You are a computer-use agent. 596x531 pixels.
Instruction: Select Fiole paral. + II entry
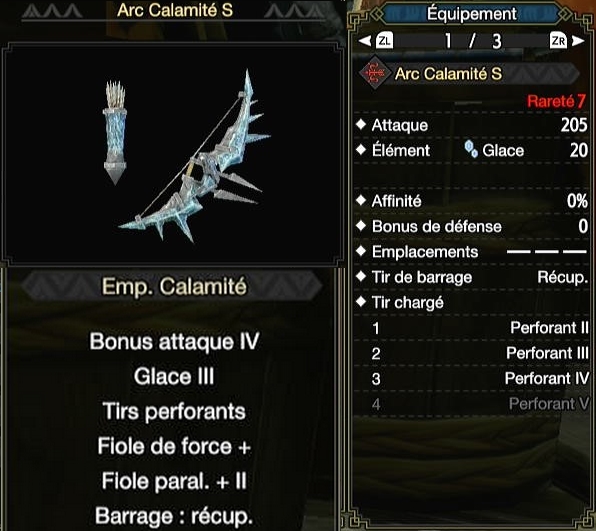coord(174,481)
